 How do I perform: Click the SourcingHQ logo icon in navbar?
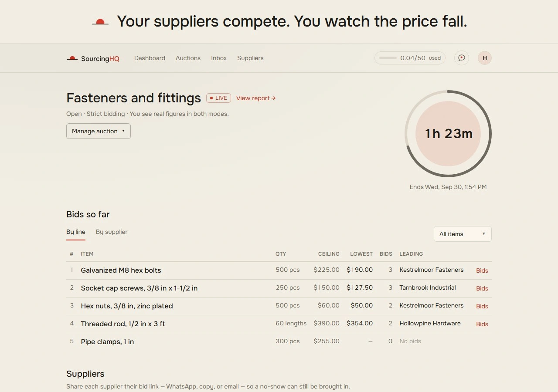[x=72, y=58]
